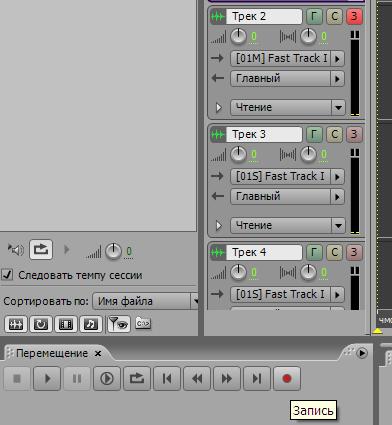Viewport: 392px width, 425px height.
Task: Toggle loop preview button in the files panel
Action: [41, 249]
